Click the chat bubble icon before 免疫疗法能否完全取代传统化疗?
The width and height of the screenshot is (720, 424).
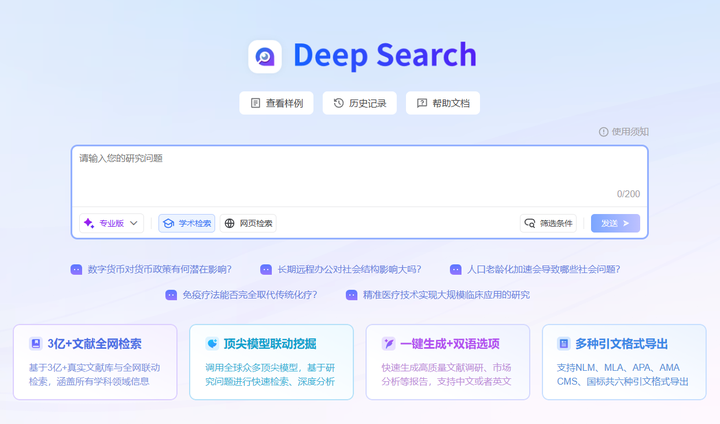(x=171, y=295)
